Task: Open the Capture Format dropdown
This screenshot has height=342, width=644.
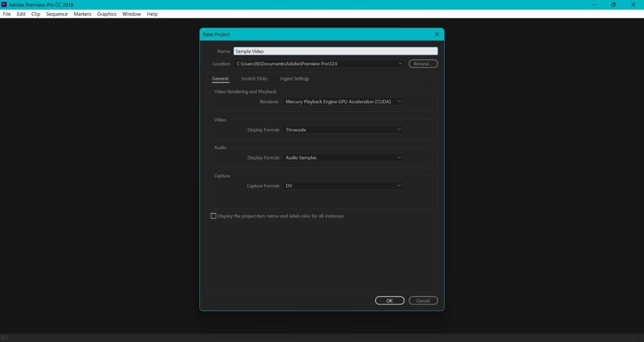Action: pos(342,185)
